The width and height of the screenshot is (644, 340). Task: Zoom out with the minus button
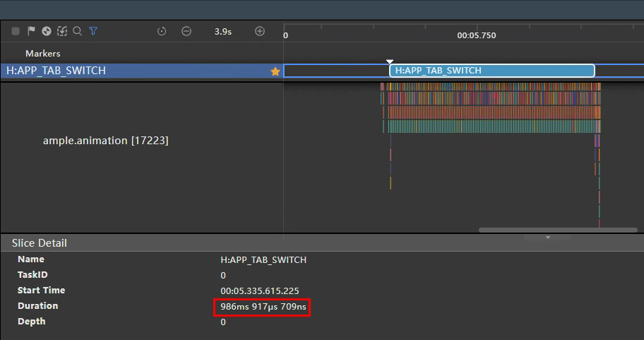pyautogui.click(x=186, y=31)
